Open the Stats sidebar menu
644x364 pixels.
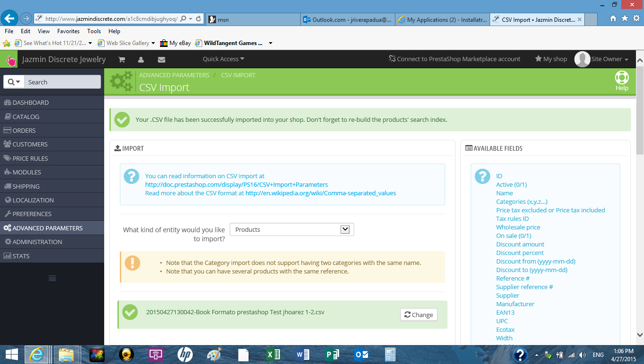click(x=52, y=256)
